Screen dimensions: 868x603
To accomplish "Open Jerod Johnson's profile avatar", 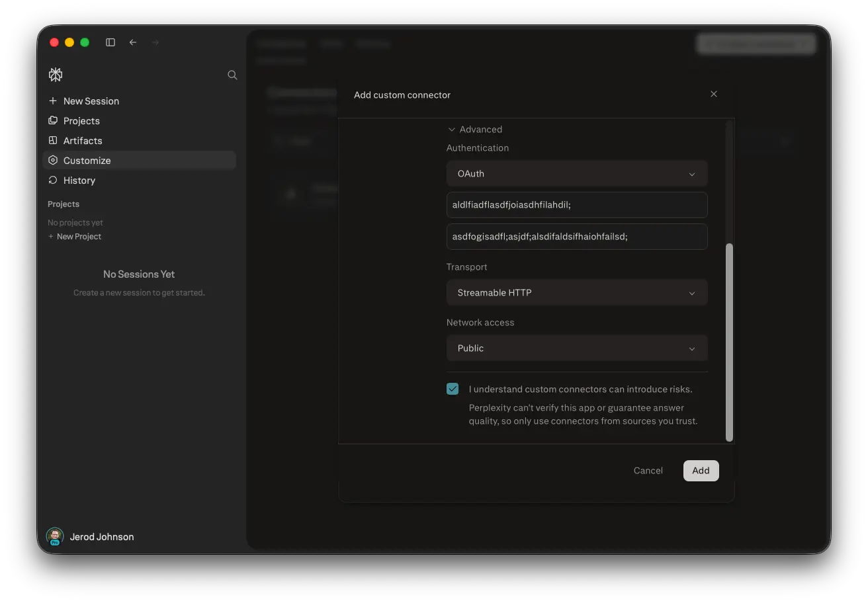I will (54, 536).
